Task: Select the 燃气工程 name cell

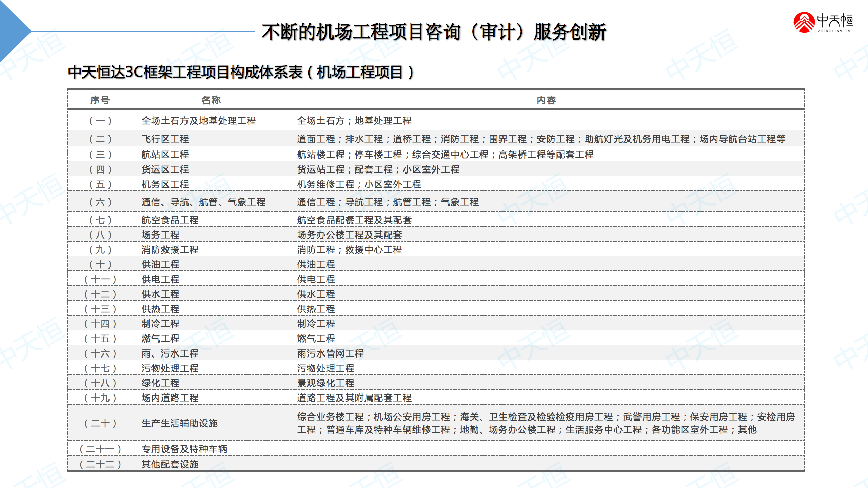Action: [160, 339]
